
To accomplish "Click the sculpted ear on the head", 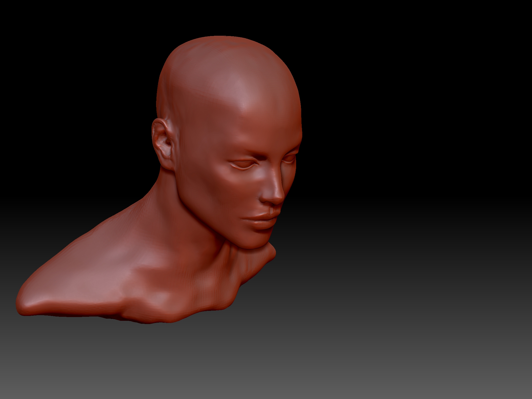I will pos(162,142).
